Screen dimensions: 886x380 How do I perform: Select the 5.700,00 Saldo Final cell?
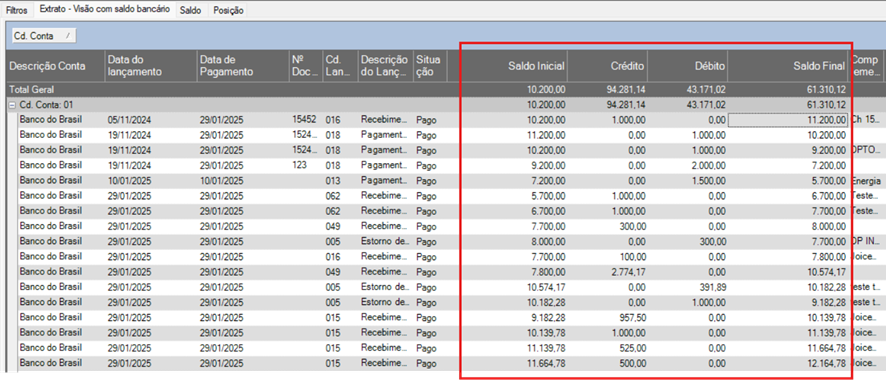tap(828, 181)
